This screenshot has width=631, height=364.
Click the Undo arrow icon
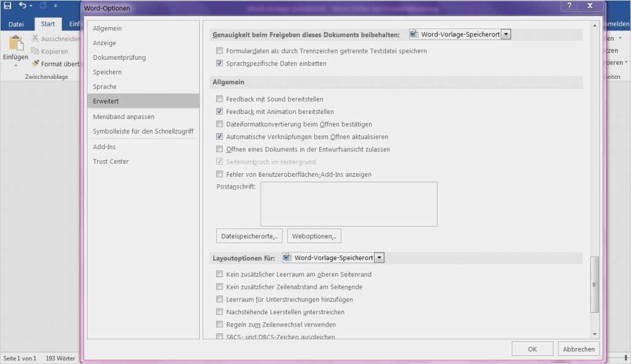point(23,6)
